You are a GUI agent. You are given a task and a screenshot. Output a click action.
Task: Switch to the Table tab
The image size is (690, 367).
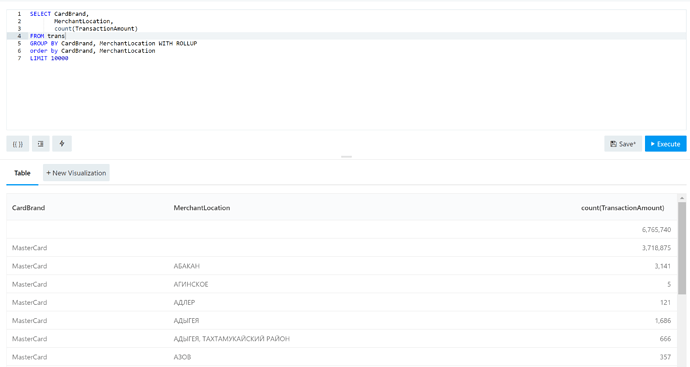(x=22, y=173)
